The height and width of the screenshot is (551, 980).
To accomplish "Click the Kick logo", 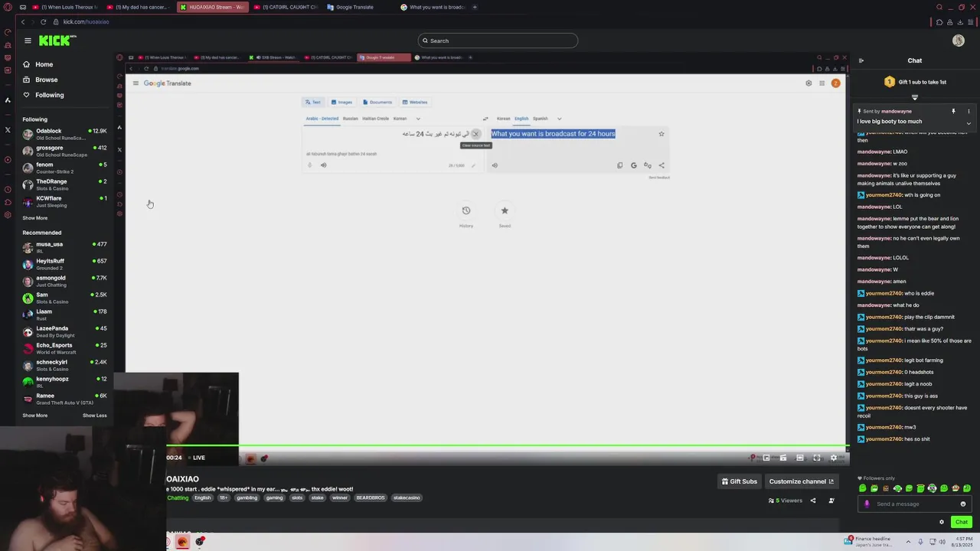I will pos(57,41).
